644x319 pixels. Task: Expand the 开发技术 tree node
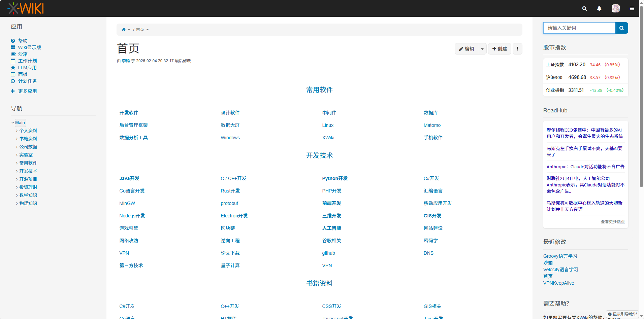[x=17, y=171]
